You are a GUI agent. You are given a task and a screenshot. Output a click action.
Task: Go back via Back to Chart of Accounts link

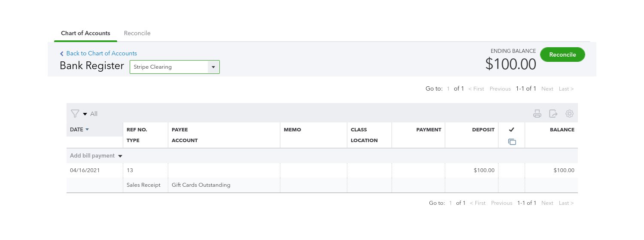click(x=101, y=54)
